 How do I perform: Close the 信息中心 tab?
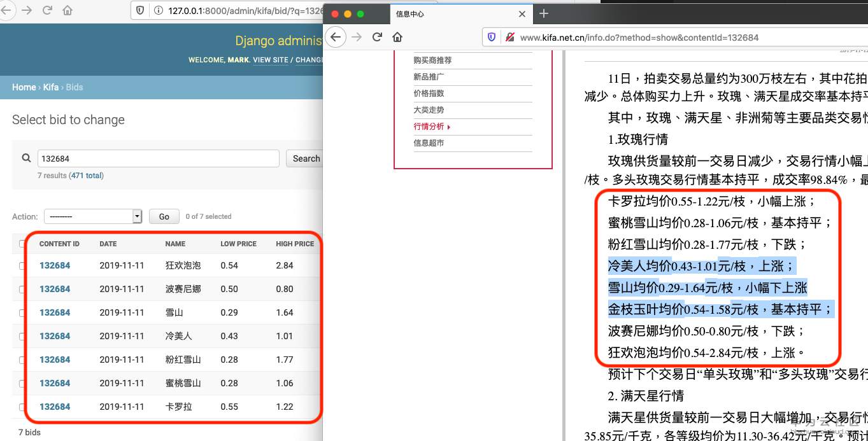[522, 13]
